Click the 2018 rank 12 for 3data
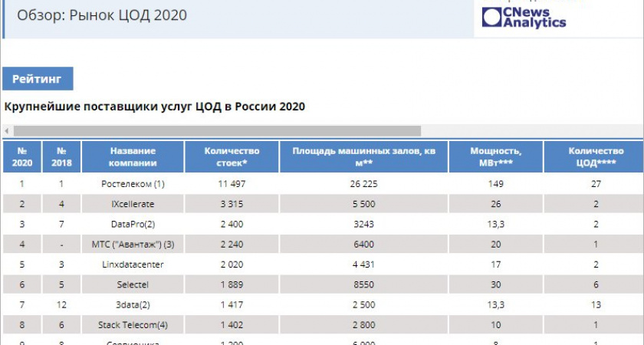 (61, 305)
